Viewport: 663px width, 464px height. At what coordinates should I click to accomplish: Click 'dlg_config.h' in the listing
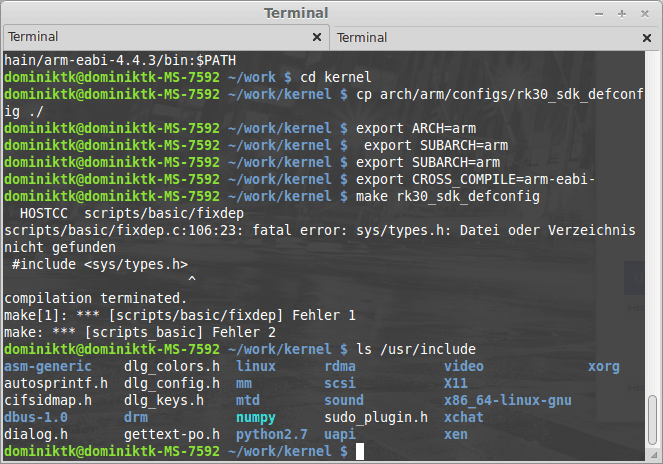pos(172,384)
